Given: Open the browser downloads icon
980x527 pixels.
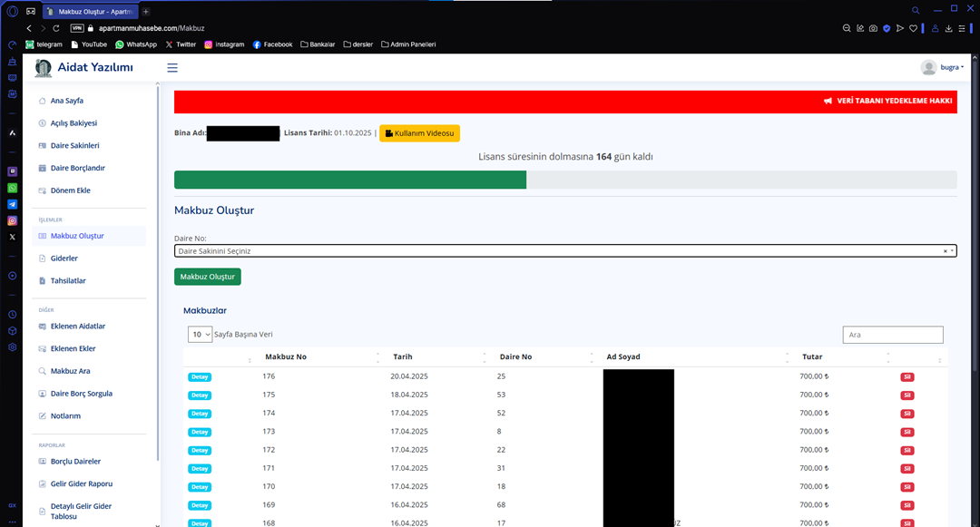Looking at the screenshot, I should (948, 28).
